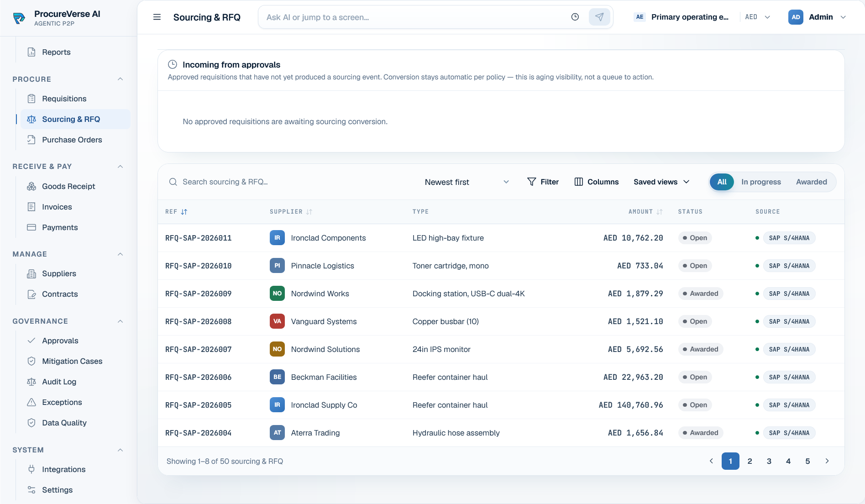Click amount AED 140,760.96
The width and height of the screenshot is (865, 504).
tap(631, 405)
